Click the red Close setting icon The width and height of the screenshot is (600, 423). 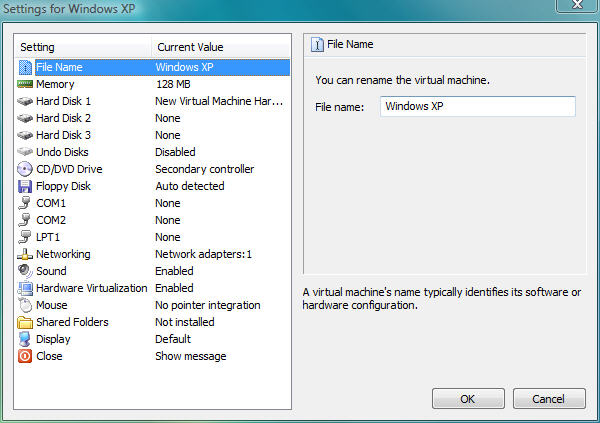click(x=25, y=356)
